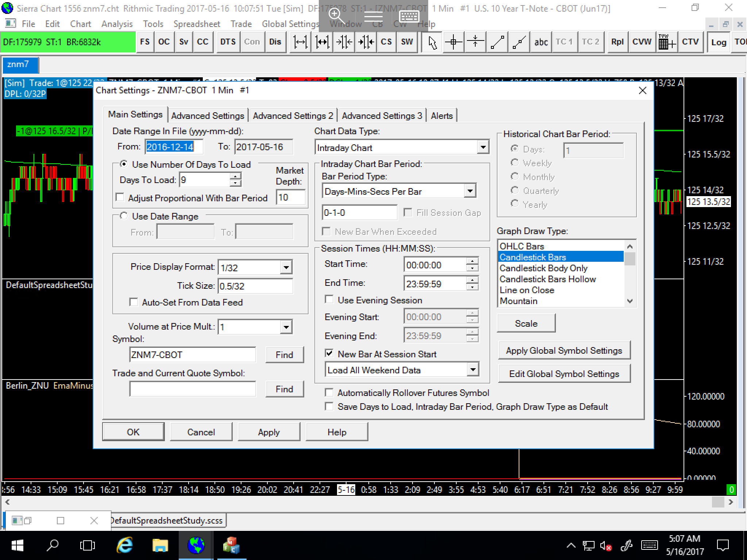Select the pointer tool in toolbar
747x560 pixels.
(x=433, y=42)
